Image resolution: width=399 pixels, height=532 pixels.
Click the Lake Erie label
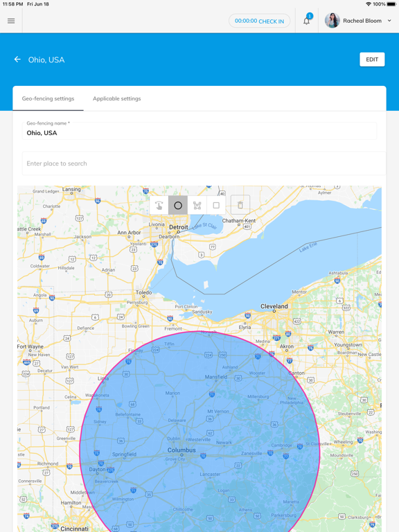pyautogui.click(x=308, y=247)
